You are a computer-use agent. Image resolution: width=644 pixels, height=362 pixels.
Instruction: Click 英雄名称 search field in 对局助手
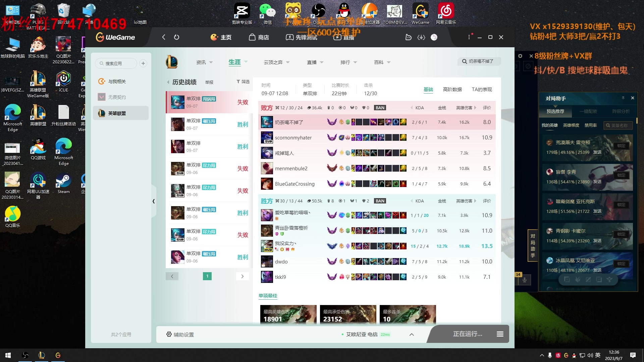click(x=618, y=125)
